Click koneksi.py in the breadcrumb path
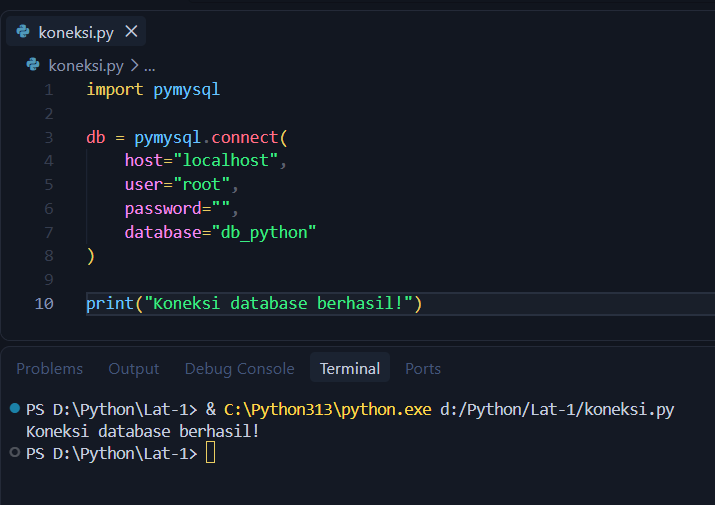The height and width of the screenshot is (505, 715). [x=86, y=66]
